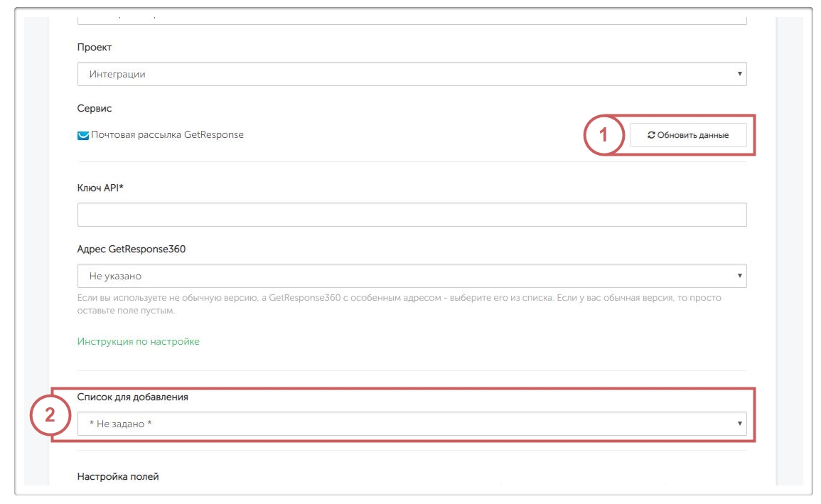Click the refresh arrows icon in Обновить данные
821x504 pixels.
tap(650, 135)
